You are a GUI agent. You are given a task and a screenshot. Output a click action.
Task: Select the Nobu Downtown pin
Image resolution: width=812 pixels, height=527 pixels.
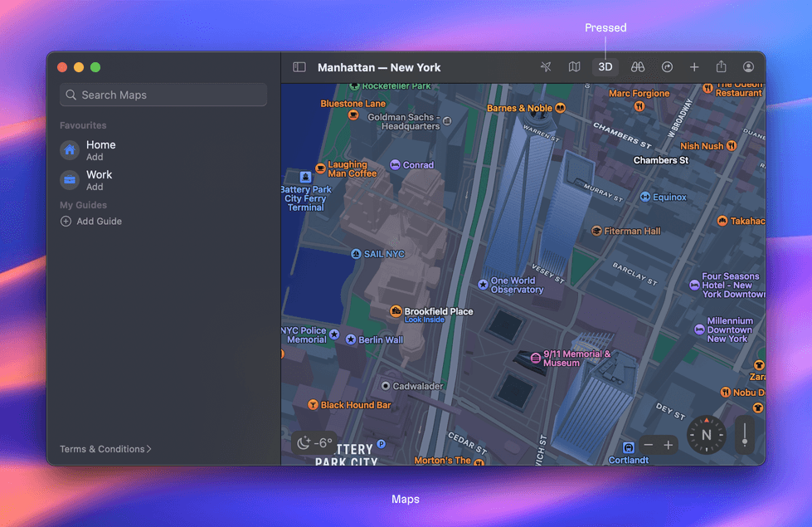click(x=726, y=393)
